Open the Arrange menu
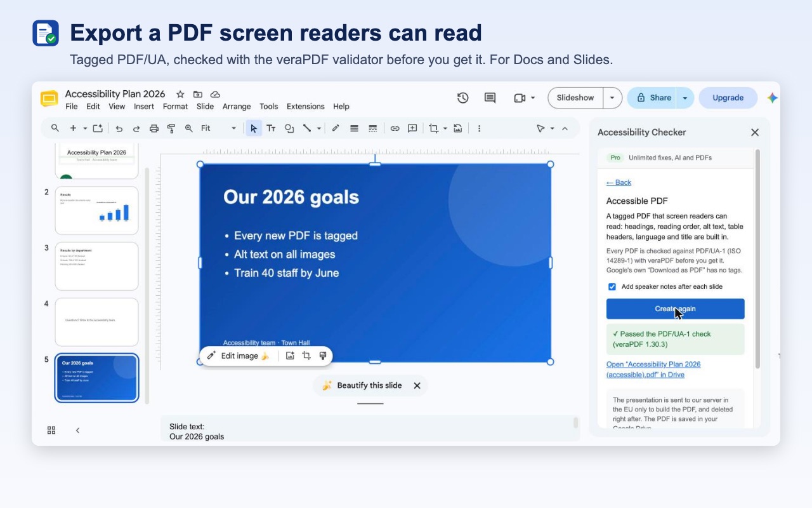Viewport: 812px width, 508px height. click(x=237, y=107)
